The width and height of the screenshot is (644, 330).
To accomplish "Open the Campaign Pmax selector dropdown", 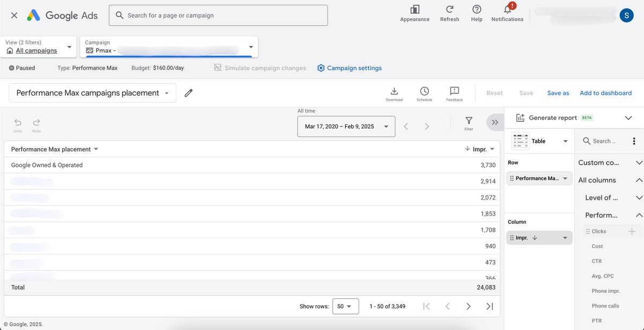I will tap(169, 47).
